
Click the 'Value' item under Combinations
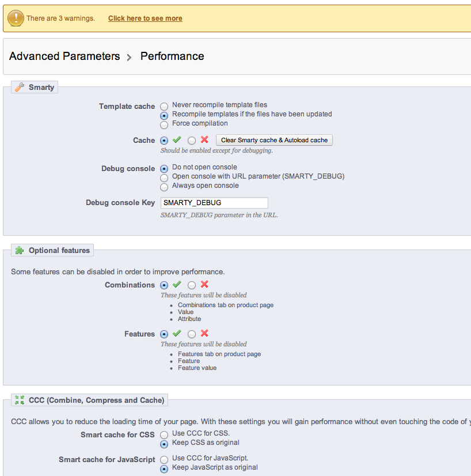point(185,312)
